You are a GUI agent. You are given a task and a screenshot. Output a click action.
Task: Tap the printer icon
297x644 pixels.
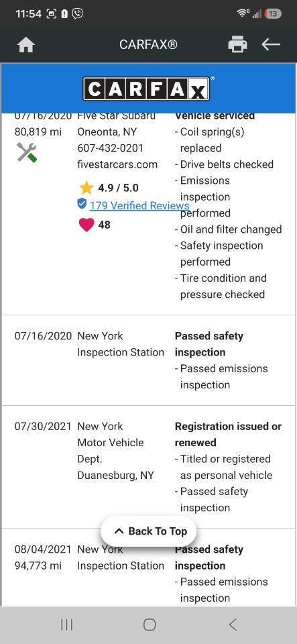[x=237, y=44]
